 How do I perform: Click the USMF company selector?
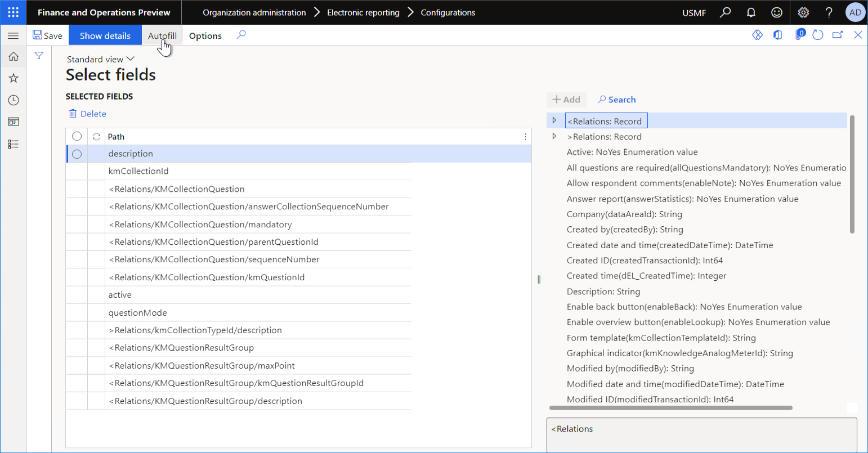pos(694,12)
